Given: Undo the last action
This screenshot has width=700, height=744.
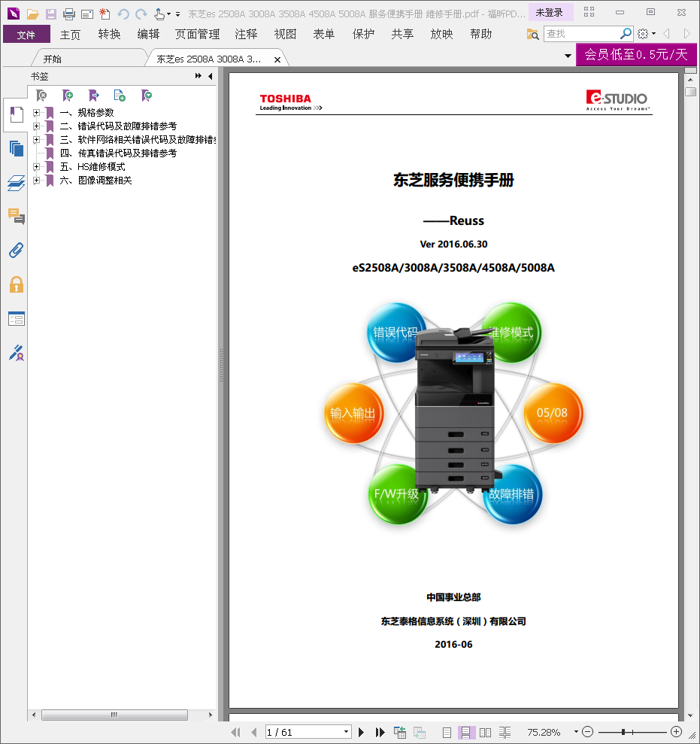Looking at the screenshot, I should pyautogui.click(x=123, y=14).
